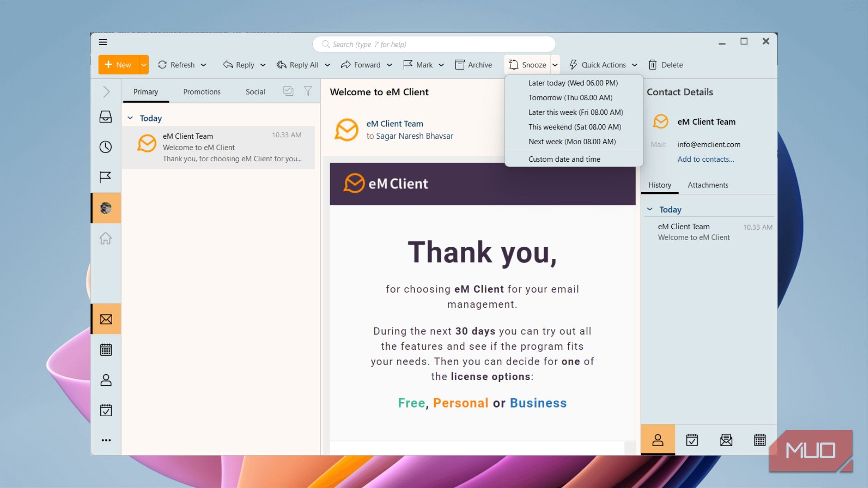Viewport: 868px width, 488px height.
Task: Open the message list filter funnel
Action: pyautogui.click(x=308, y=91)
